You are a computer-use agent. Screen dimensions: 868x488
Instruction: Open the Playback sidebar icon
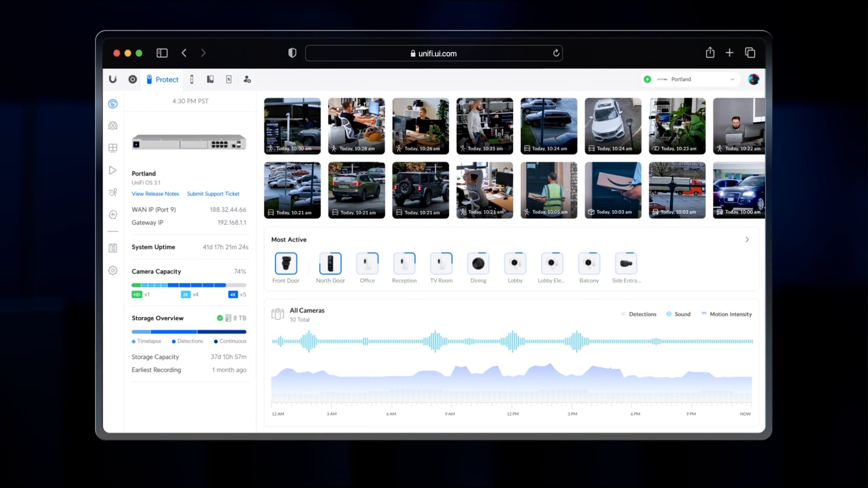tap(113, 170)
